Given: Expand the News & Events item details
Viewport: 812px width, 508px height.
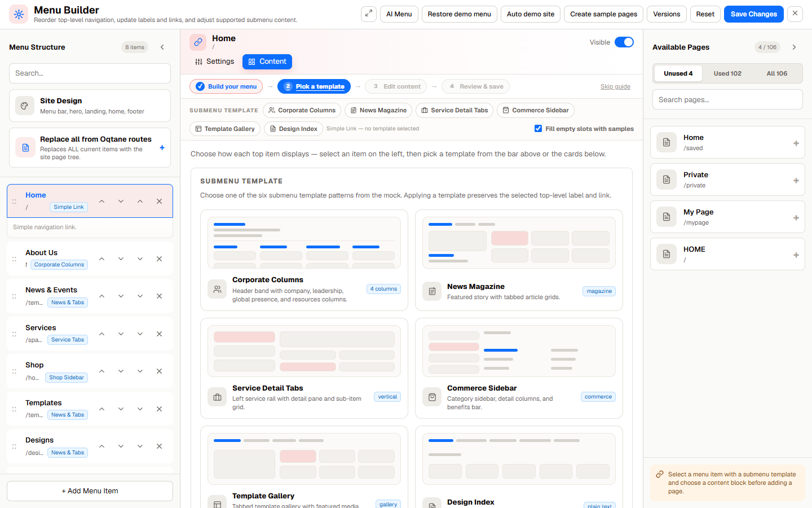Looking at the screenshot, I should [x=140, y=296].
